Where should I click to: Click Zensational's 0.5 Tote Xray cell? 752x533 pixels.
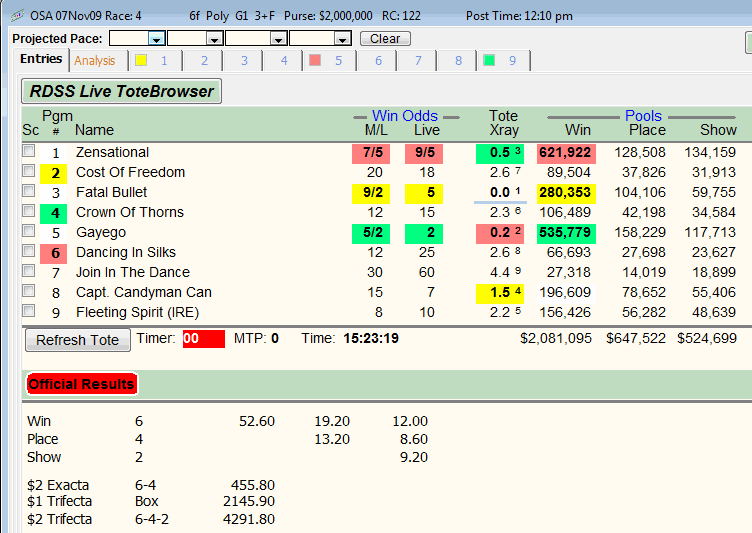tap(500, 154)
